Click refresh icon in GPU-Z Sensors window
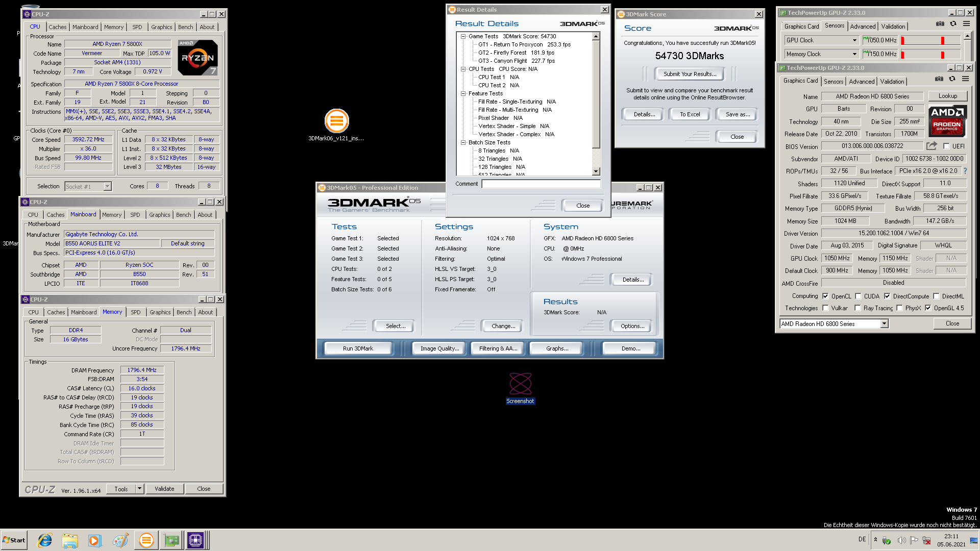This screenshot has height=551, width=980. [953, 23]
